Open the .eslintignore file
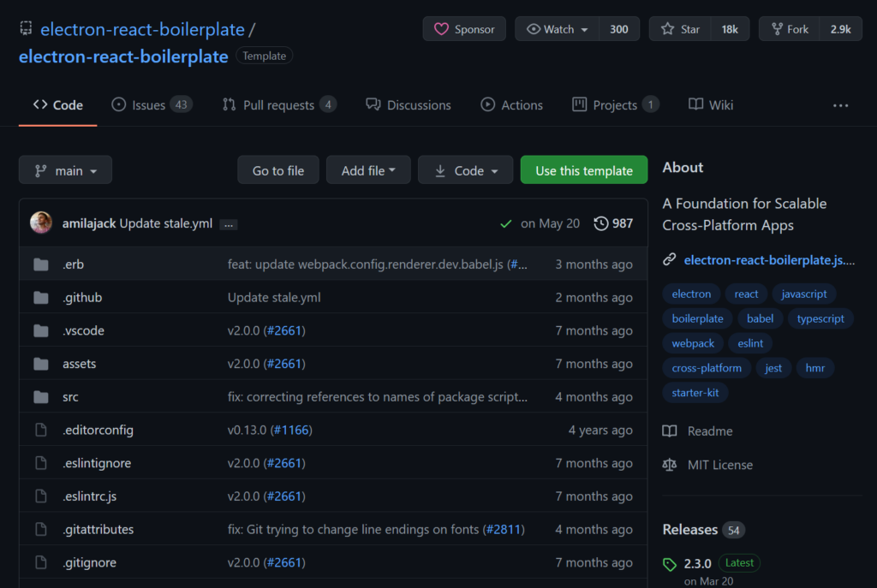Viewport: 877px width, 588px height. tap(97, 463)
